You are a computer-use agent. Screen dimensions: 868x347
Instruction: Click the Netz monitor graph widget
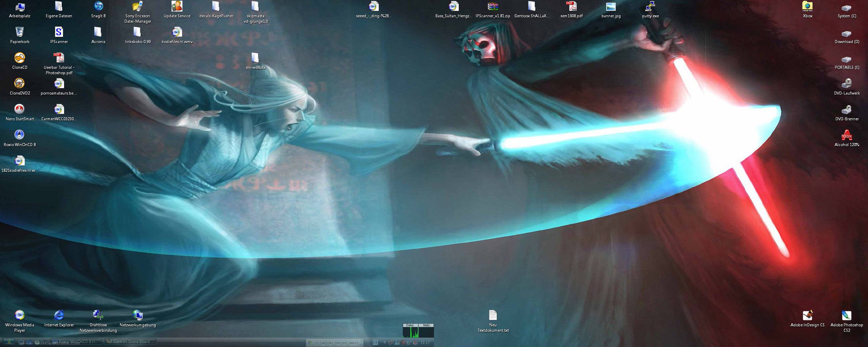point(426,330)
